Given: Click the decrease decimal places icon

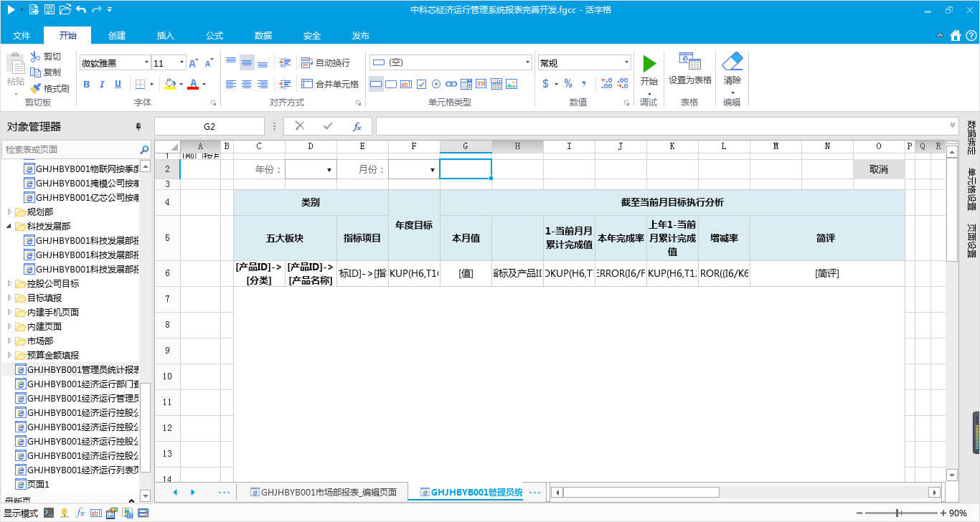Looking at the screenshot, I should 623,84.
